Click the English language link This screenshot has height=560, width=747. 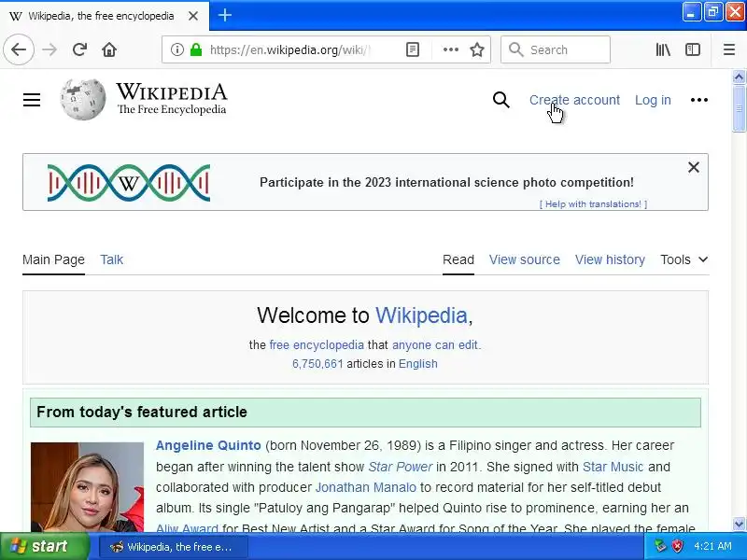pyautogui.click(x=417, y=364)
